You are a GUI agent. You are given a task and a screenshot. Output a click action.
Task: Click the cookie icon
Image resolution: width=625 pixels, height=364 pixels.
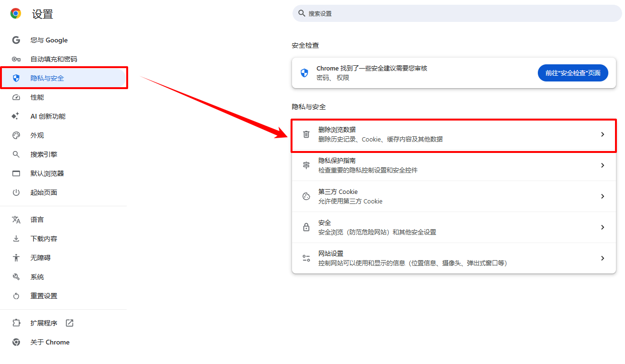click(306, 196)
